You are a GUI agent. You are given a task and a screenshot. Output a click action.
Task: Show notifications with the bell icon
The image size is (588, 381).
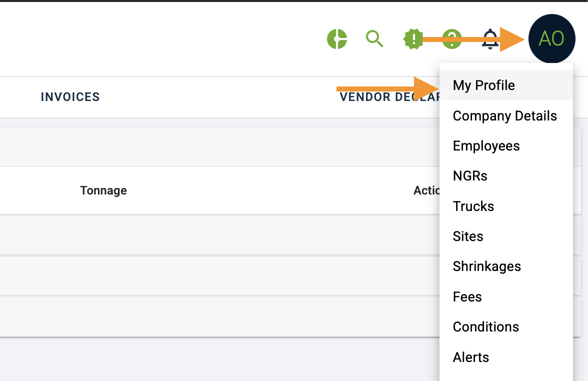tap(490, 39)
